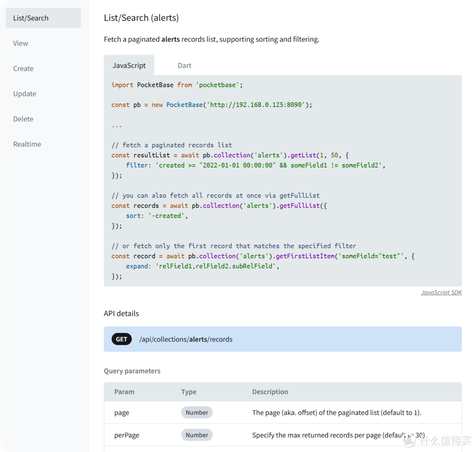This screenshot has width=476, height=452.
Task: Go to the Delete API section
Action: (x=23, y=119)
